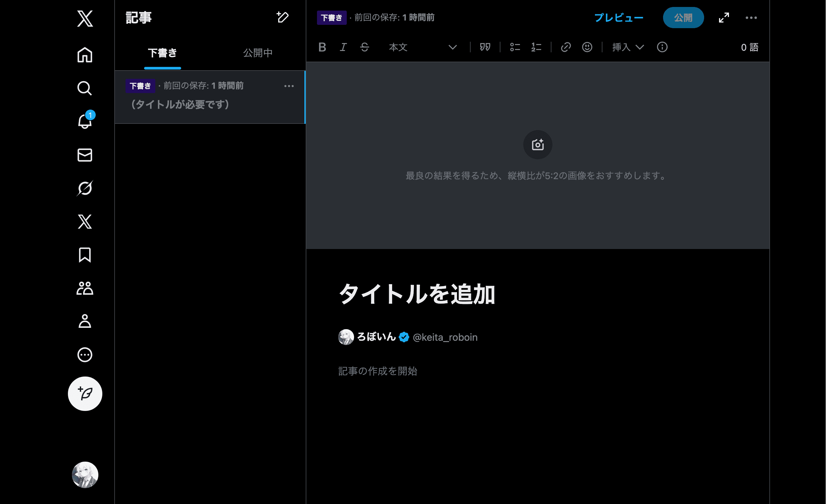Toggle bulleted list
The image size is (826, 504).
coord(515,47)
